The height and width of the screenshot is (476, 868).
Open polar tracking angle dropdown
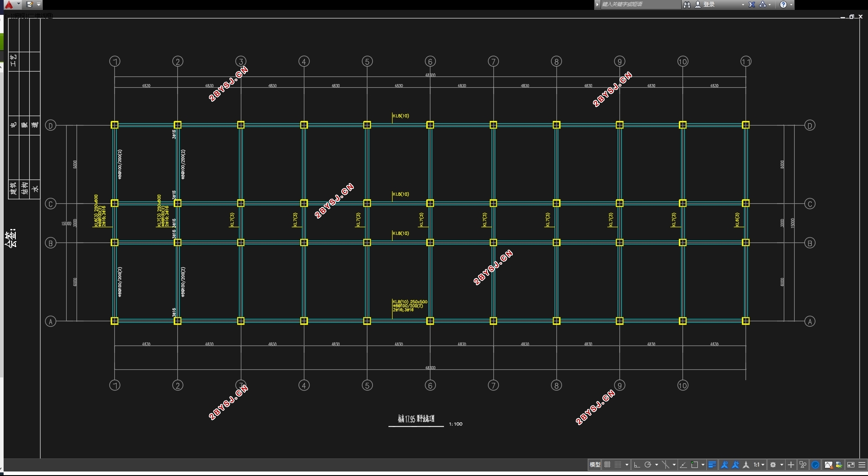click(x=656, y=465)
